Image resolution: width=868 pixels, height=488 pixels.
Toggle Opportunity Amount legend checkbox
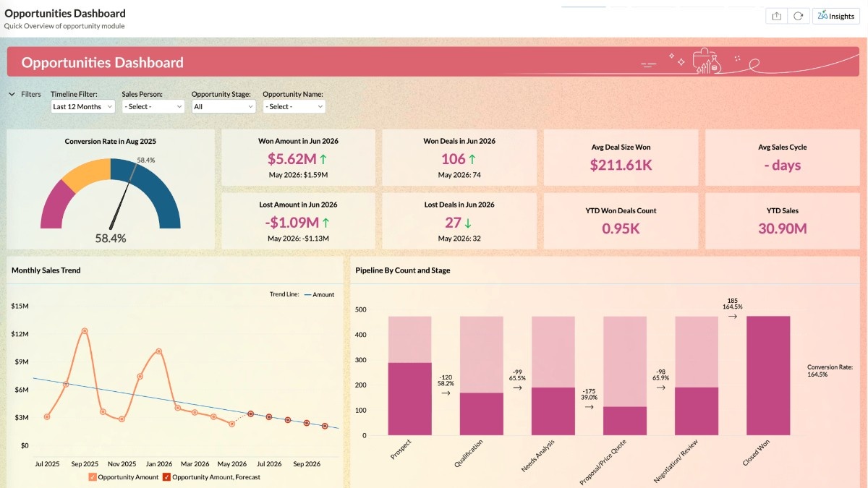click(x=93, y=477)
